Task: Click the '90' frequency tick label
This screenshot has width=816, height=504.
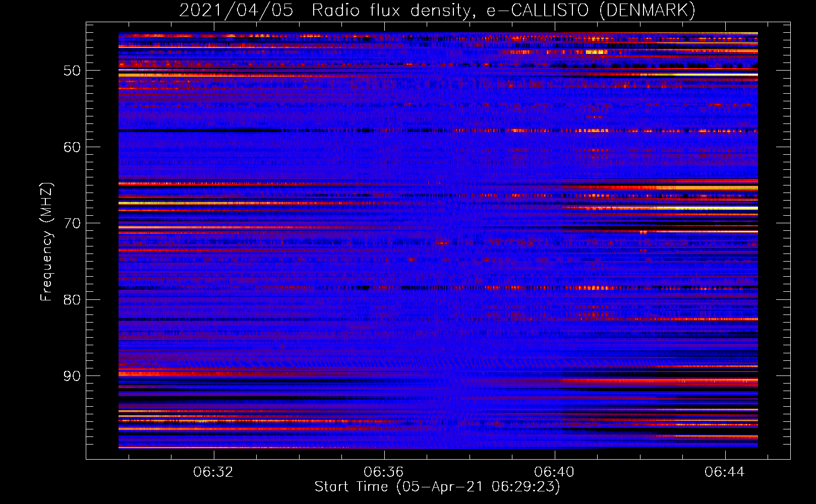Action: (72, 376)
